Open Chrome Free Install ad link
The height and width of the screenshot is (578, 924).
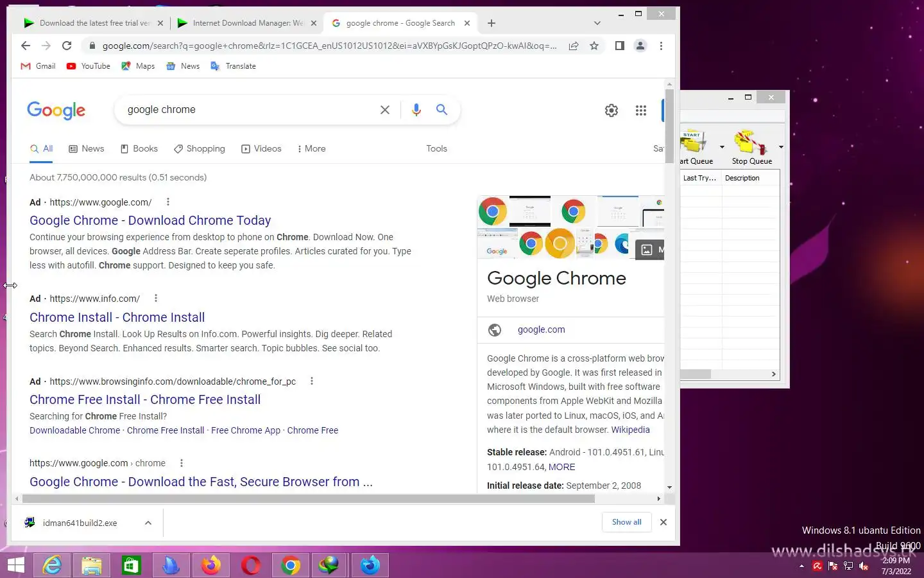(x=145, y=399)
